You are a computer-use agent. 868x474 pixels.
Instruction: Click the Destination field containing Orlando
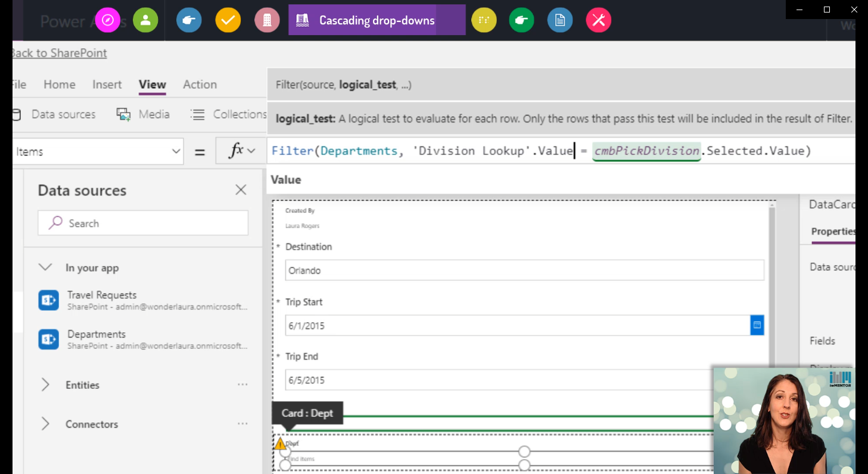[524, 270]
